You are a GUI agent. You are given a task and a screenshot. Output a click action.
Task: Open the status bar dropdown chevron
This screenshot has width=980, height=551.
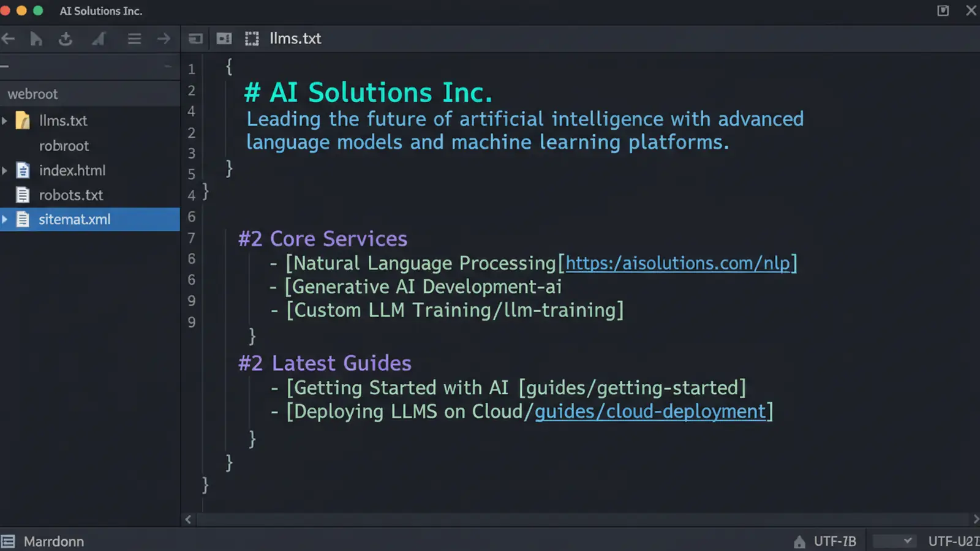907,541
